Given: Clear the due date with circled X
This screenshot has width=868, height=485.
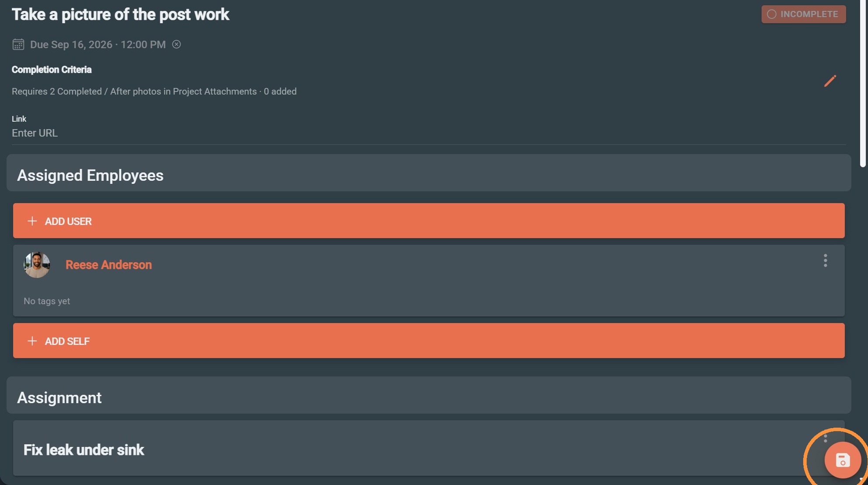Looking at the screenshot, I should pos(176,44).
